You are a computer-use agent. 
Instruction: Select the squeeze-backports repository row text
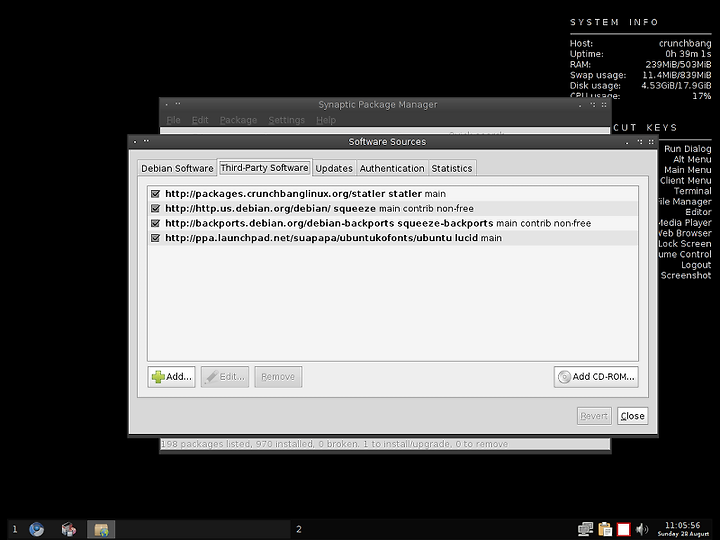(x=378, y=223)
